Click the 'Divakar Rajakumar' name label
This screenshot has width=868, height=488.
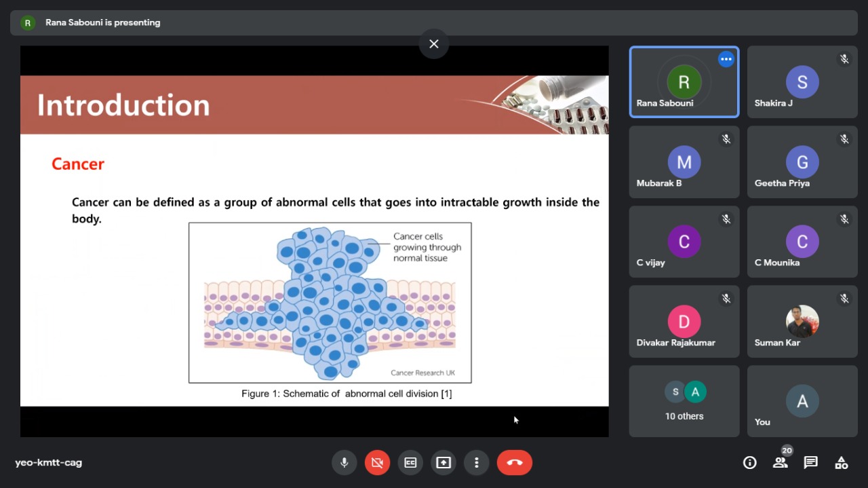tap(676, 343)
